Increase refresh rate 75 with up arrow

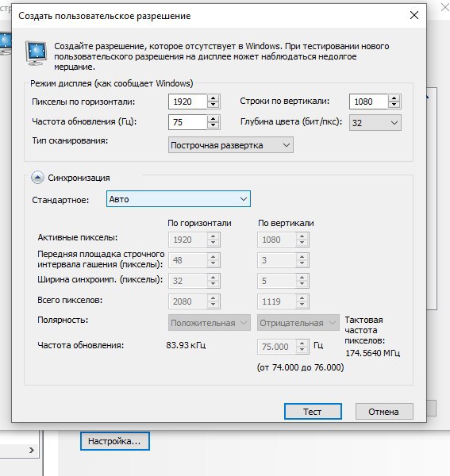point(213,119)
